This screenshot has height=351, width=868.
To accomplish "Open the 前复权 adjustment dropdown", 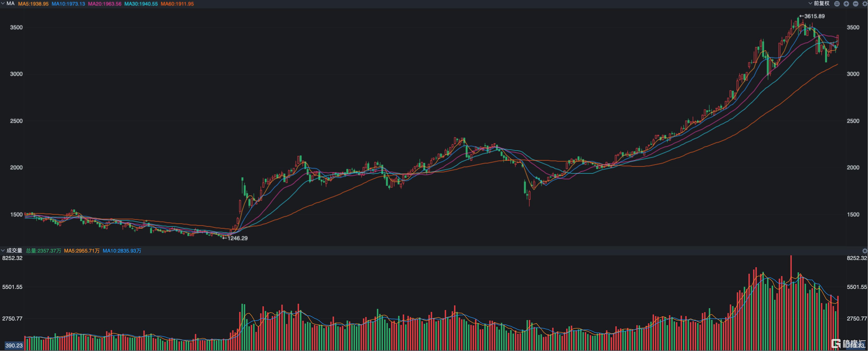I will (x=821, y=4).
